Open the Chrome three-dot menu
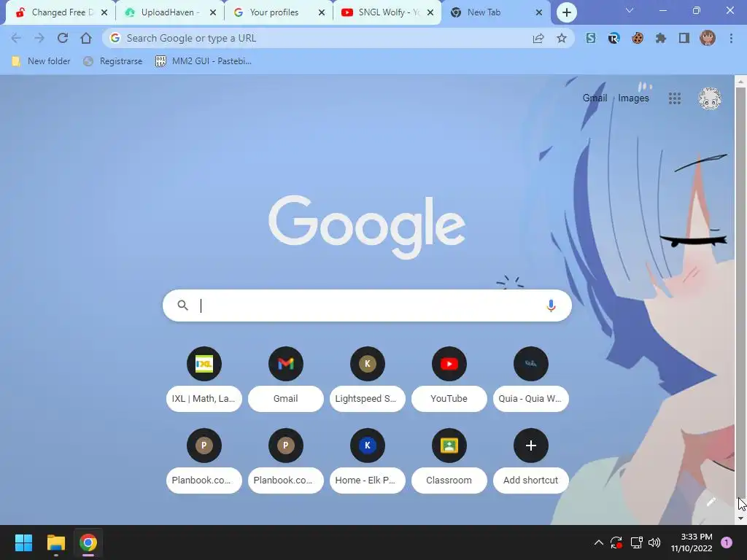This screenshot has width=747, height=560. coord(731,38)
